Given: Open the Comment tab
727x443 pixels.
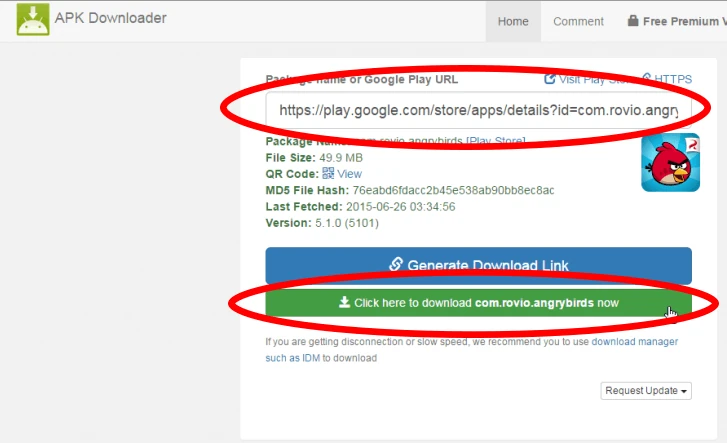Looking at the screenshot, I should click(578, 21).
